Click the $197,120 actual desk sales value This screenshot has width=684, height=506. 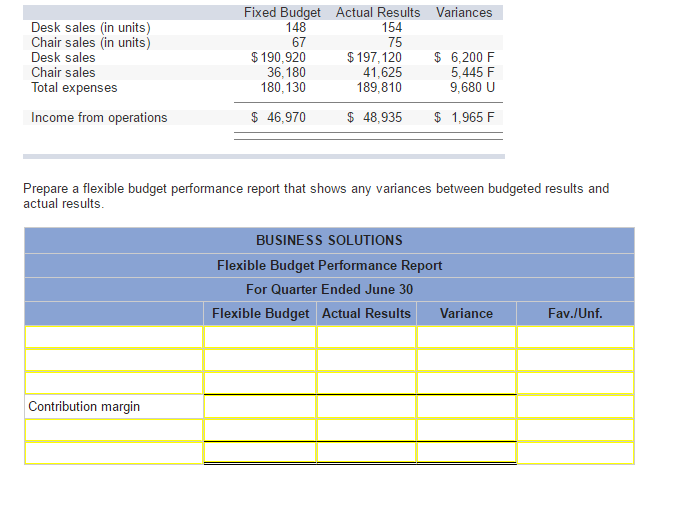[374, 58]
